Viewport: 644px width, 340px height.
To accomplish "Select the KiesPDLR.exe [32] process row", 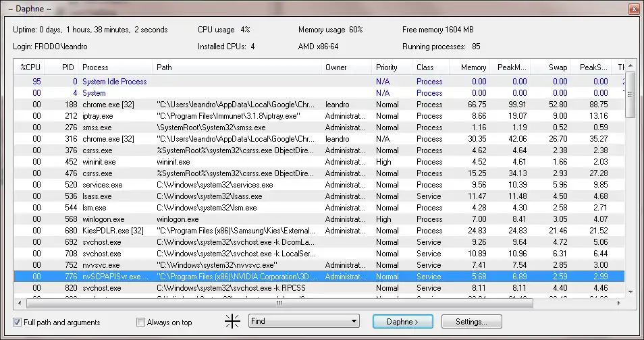I will 319,231.
